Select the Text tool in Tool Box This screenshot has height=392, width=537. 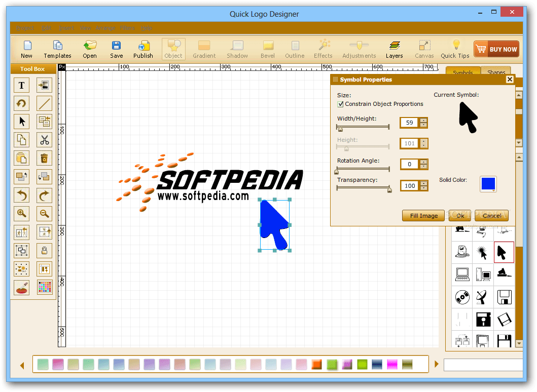tap(22, 85)
